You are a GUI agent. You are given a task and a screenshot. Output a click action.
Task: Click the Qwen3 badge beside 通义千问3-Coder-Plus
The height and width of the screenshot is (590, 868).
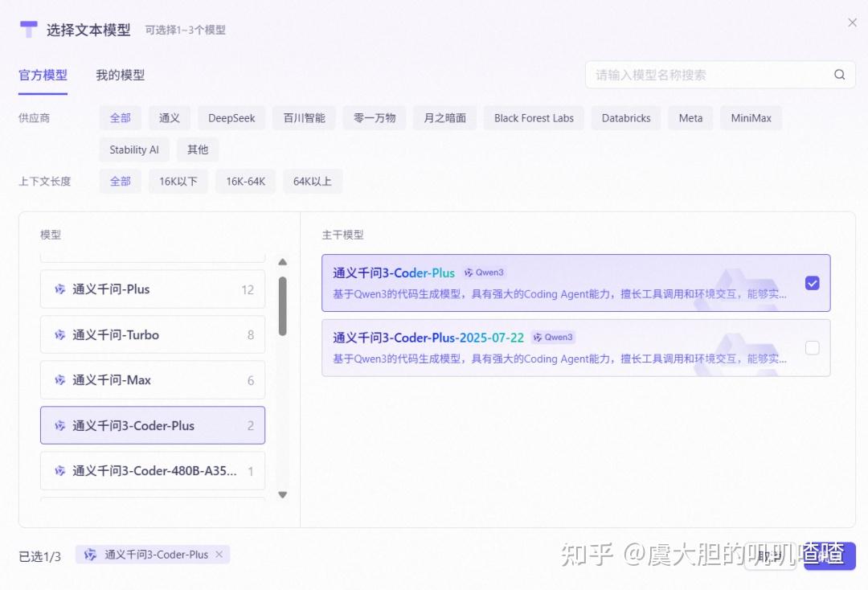(484, 272)
